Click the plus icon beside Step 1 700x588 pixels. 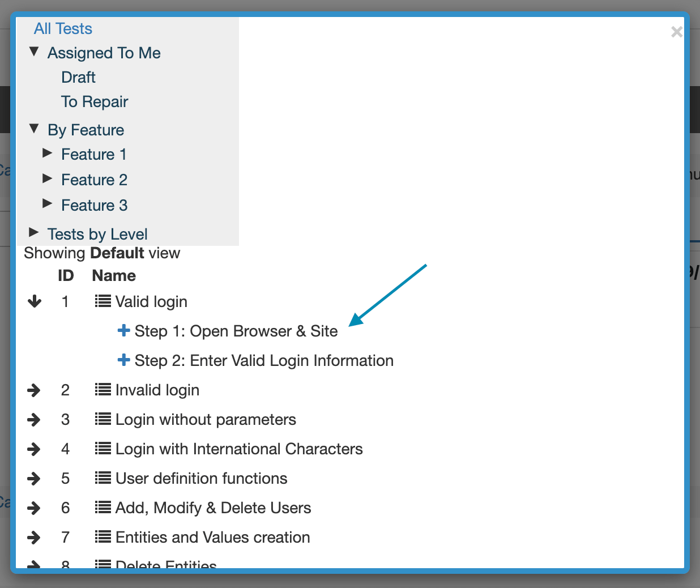point(123,331)
